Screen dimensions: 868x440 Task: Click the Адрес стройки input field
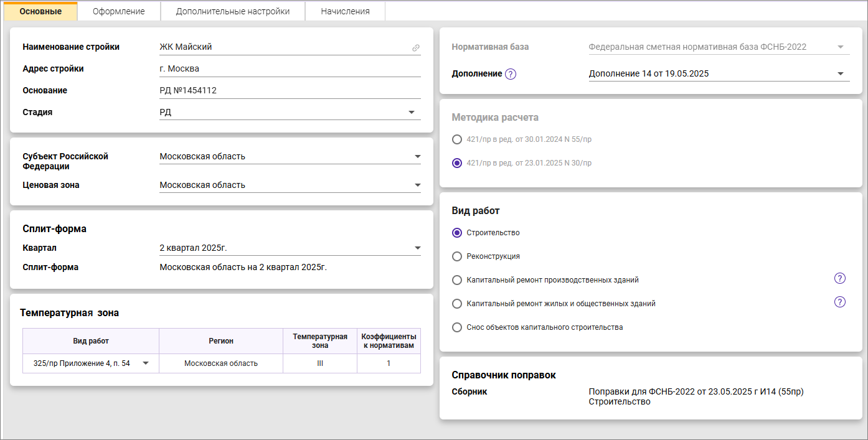290,69
